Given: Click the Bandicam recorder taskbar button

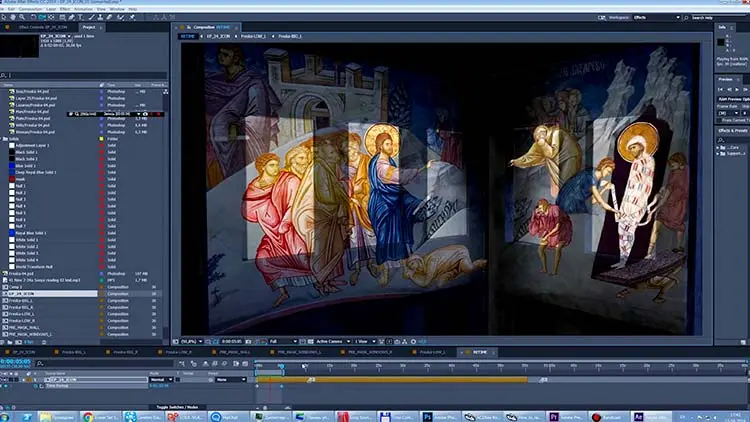Looking at the screenshot, I should point(608,417).
